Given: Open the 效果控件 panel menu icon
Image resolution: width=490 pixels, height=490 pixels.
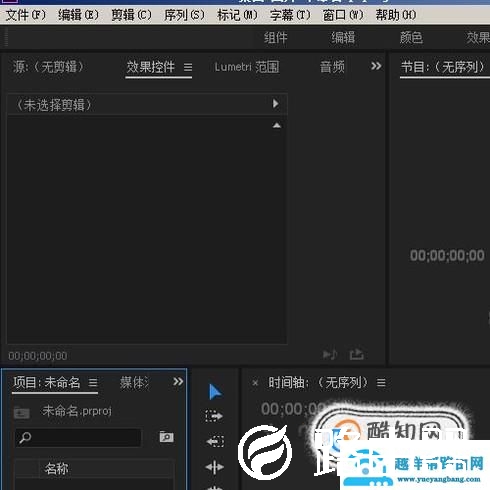Looking at the screenshot, I should tap(188, 68).
